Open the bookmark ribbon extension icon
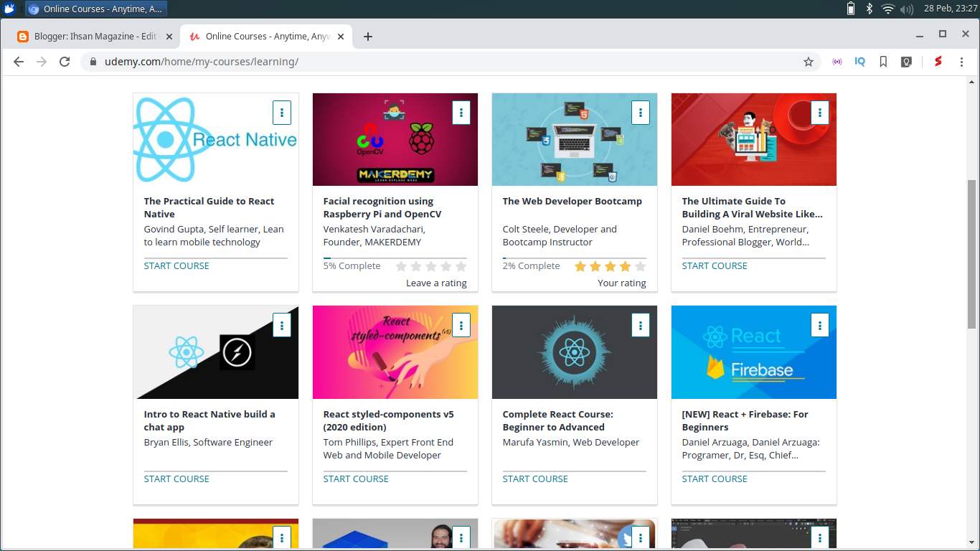This screenshot has width=980, height=551. tap(883, 62)
